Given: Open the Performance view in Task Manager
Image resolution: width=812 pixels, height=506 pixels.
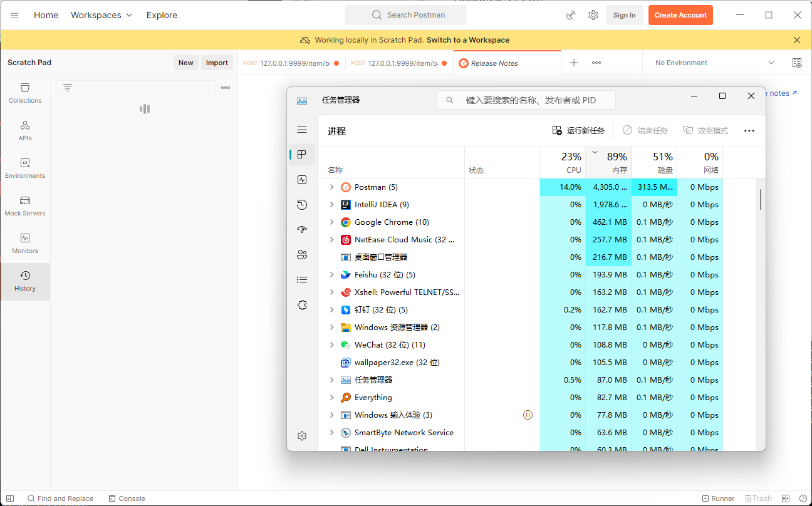Looking at the screenshot, I should (302, 180).
